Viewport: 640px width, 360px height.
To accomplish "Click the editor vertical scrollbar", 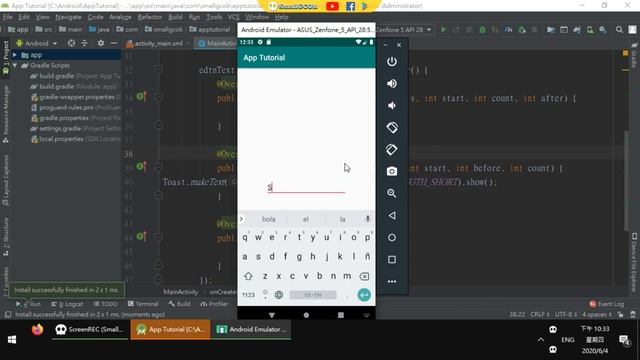I will [x=626, y=180].
